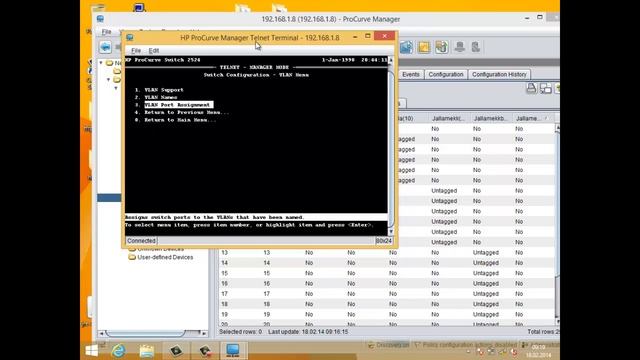640x360 pixels.
Task: Collapse the top node in navigation tree
Action: [x=101, y=63]
